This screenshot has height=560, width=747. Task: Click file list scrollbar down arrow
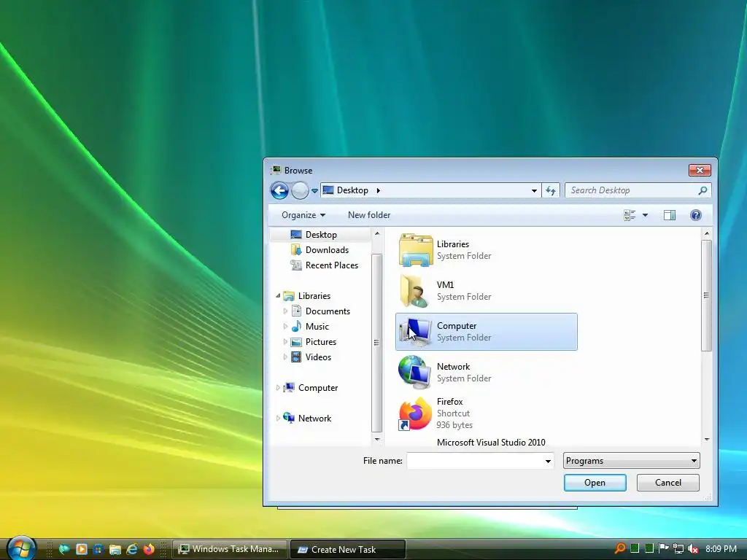click(x=706, y=439)
